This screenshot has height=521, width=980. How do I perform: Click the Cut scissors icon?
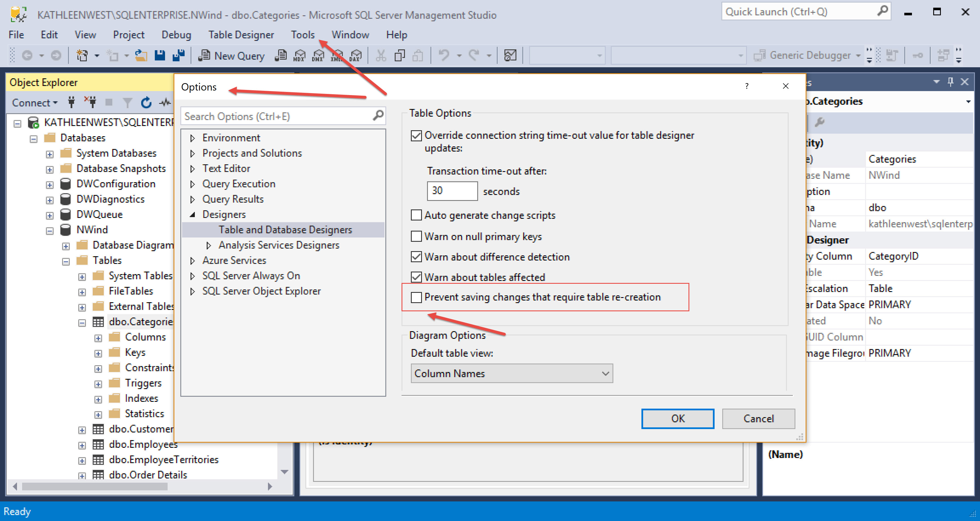click(381, 56)
